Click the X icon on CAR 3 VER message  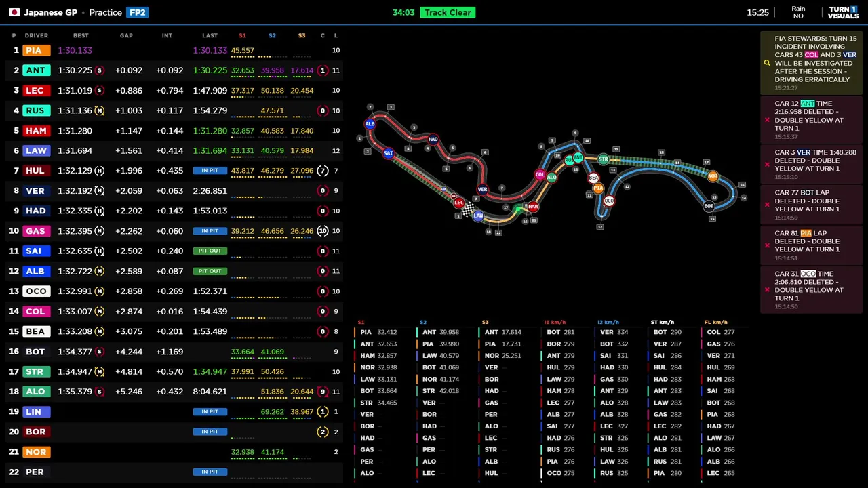tap(767, 164)
